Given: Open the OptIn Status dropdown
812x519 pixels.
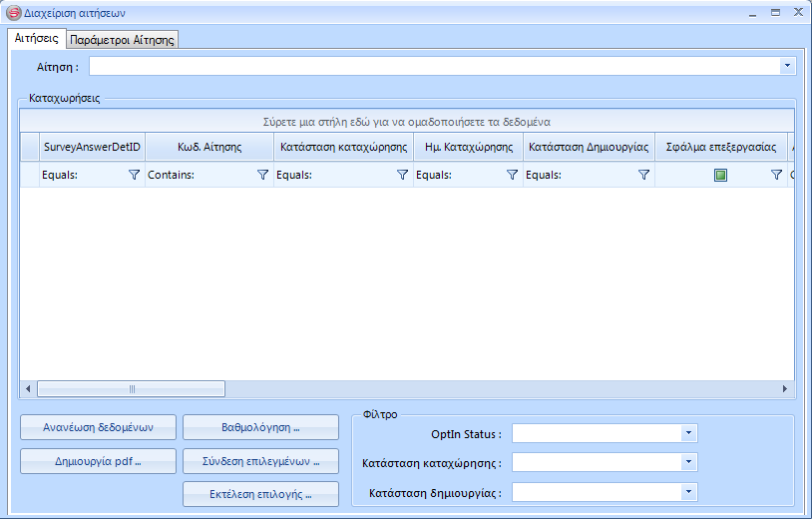Looking at the screenshot, I should coord(688,433).
